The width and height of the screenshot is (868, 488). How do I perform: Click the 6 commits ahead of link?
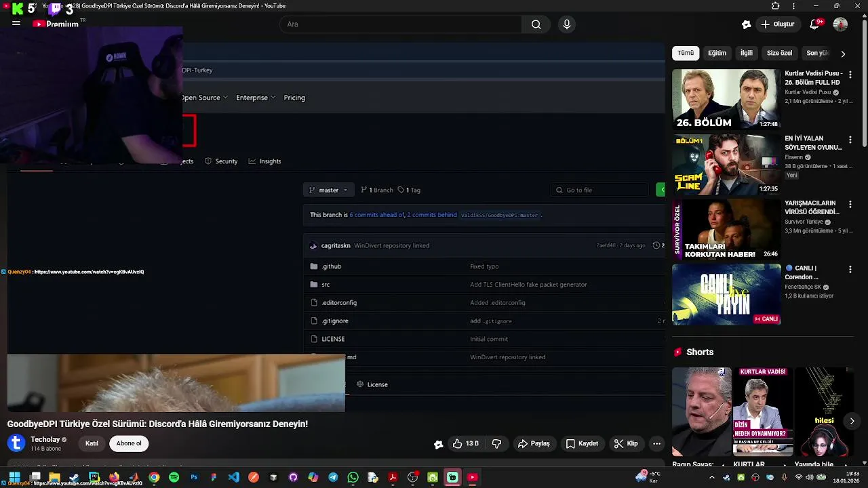[376, 215]
